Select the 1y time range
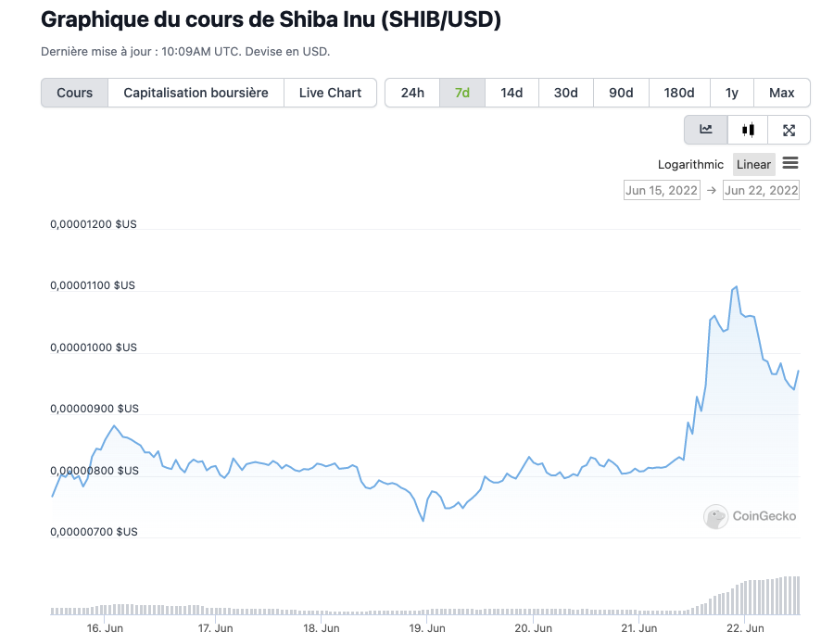Screen dimensions: 821x644 click(x=732, y=93)
